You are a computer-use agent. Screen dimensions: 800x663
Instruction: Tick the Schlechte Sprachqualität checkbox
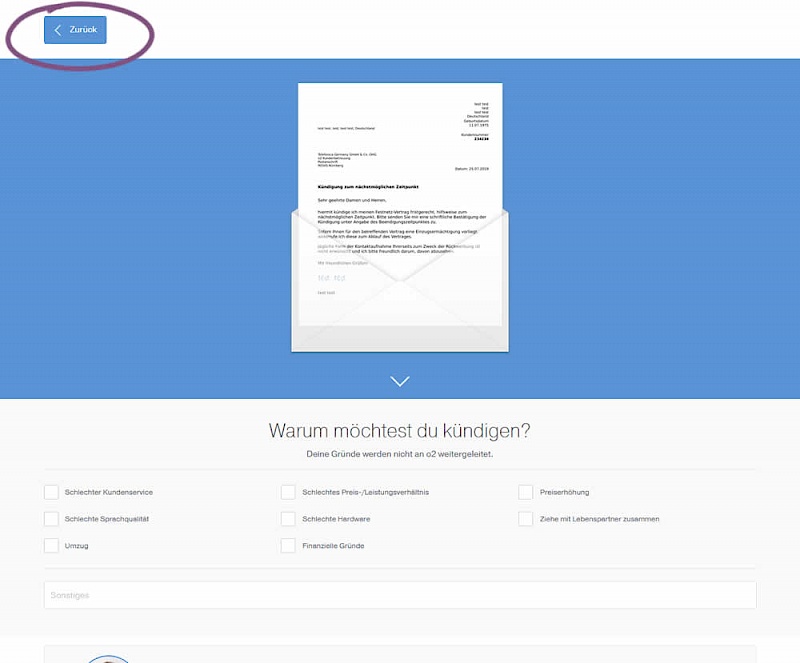pos(51,519)
